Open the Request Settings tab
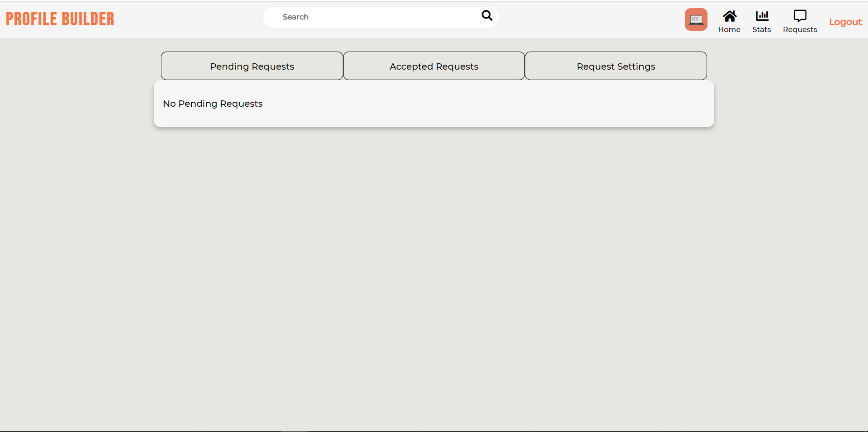 click(616, 66)
